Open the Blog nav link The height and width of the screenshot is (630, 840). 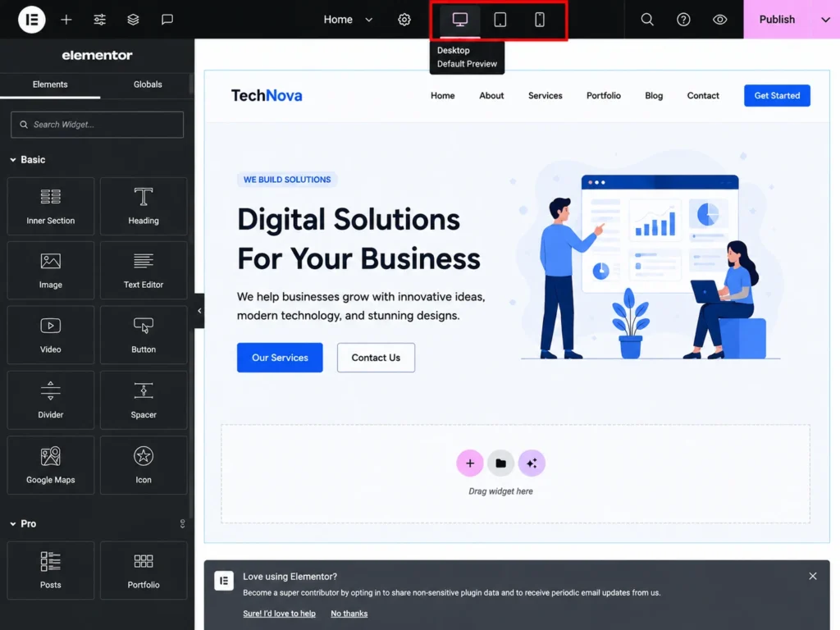654,95
